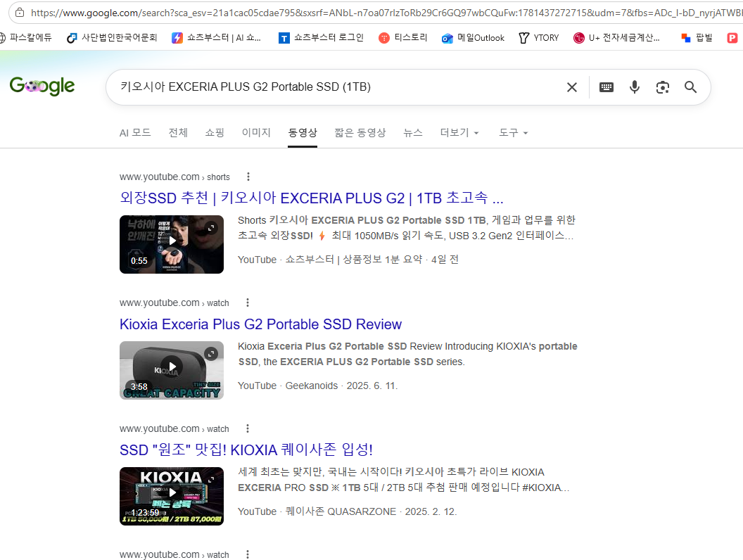
Task: Open Google Lens image search
Action: (x=663, y=87)
